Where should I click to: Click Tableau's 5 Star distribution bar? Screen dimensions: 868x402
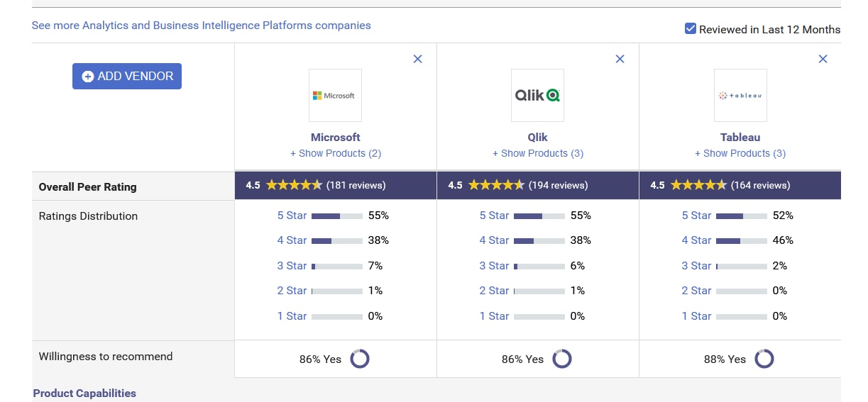742,216
